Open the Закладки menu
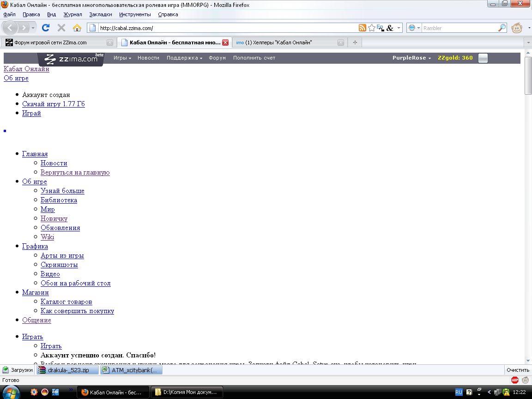532x399 pixels. (x=100, y=14)
